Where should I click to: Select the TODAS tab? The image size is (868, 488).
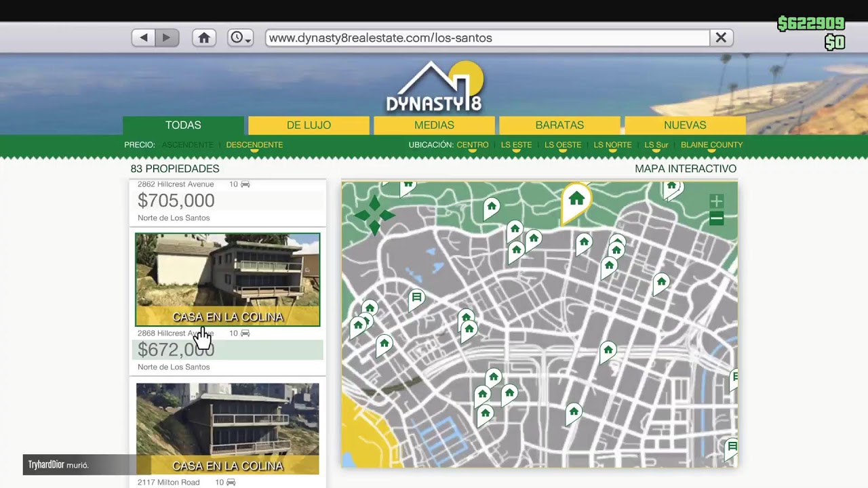coord(183,125)
